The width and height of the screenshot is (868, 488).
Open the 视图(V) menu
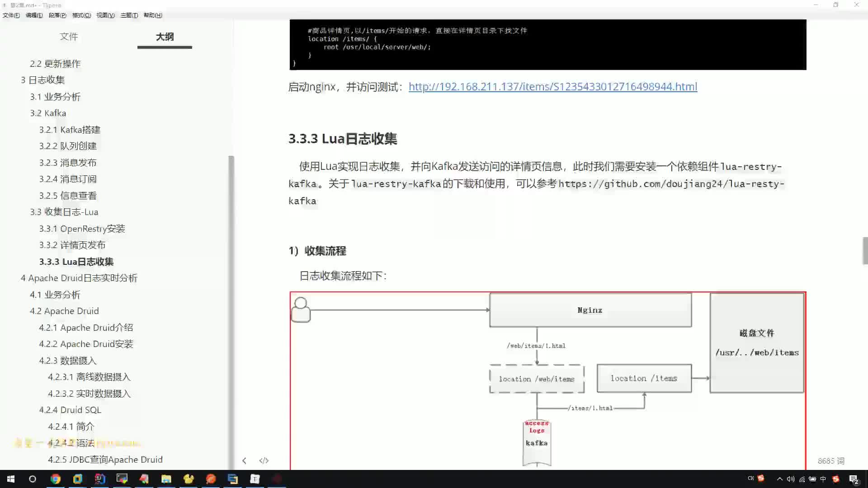pos(105,15)
